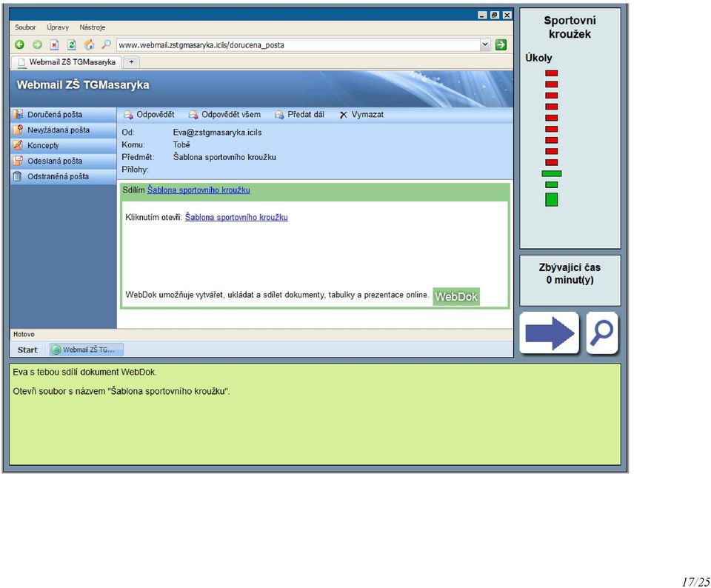
Task: Click the Start button on taskbar
Action: tap(27, 350)
